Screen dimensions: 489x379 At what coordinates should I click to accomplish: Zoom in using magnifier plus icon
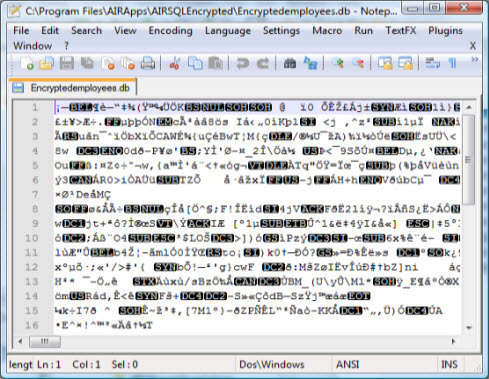coord(337,63)
